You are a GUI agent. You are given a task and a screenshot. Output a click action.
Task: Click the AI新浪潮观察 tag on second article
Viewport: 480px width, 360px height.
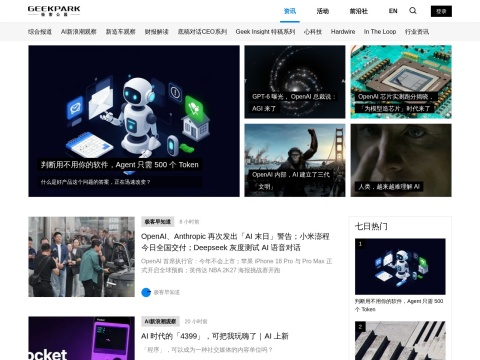click(x=160, y=321)
